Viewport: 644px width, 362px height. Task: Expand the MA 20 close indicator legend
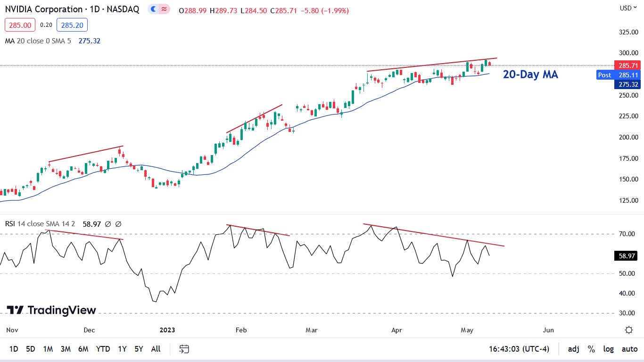(x=38, y=41)
